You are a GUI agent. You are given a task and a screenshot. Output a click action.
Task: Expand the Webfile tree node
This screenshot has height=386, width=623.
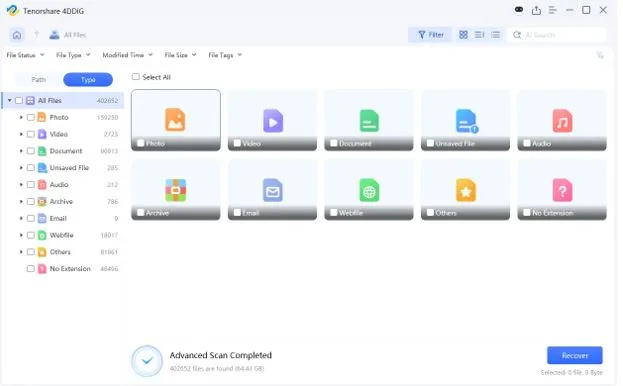pos(21,235)
